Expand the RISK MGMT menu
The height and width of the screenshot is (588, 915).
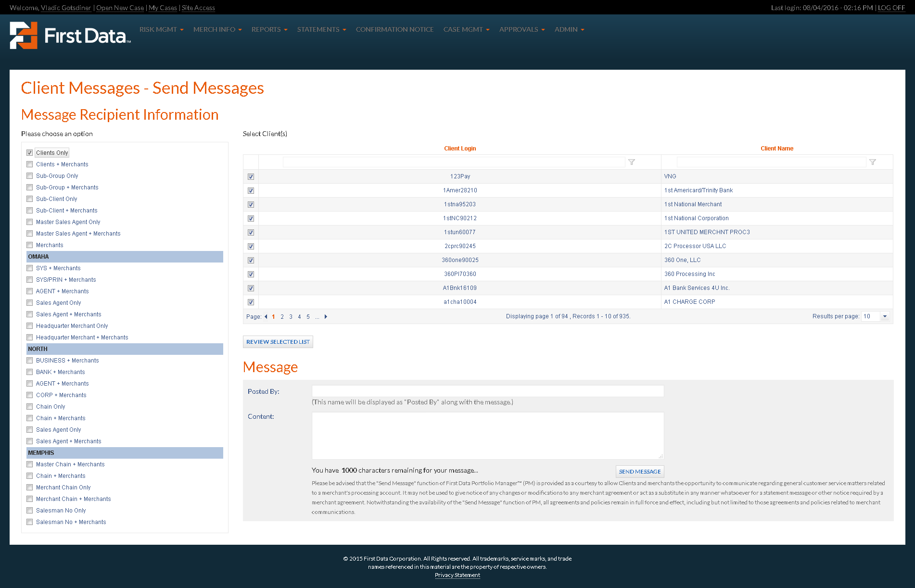[x=162, y=29]
